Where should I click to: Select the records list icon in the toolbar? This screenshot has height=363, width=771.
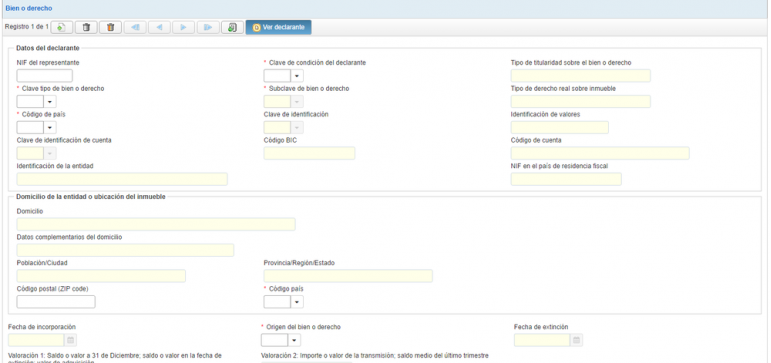tap(233, 28)
